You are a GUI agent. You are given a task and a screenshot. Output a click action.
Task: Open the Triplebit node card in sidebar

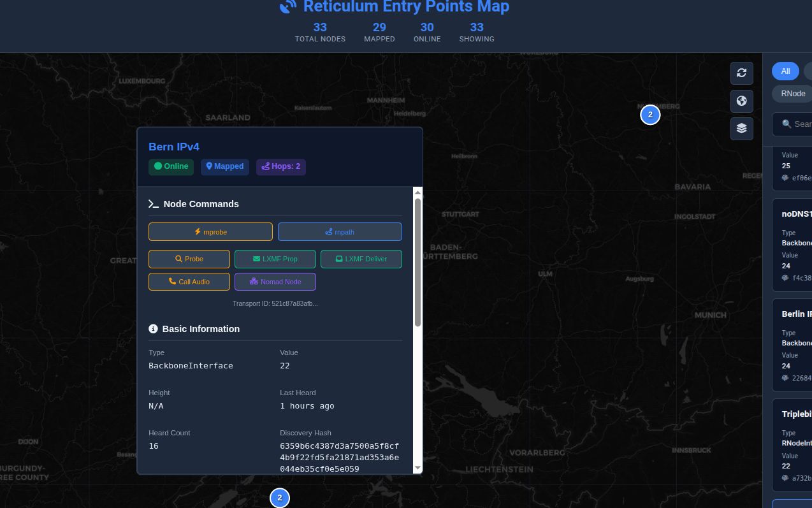pyautogui.click(x=792, y=444)
